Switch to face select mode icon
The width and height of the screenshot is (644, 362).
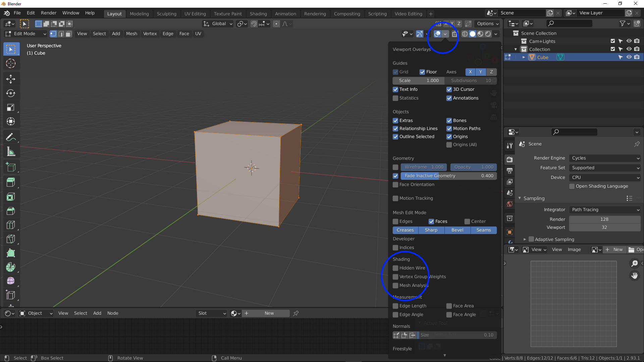tap(69, 34)
